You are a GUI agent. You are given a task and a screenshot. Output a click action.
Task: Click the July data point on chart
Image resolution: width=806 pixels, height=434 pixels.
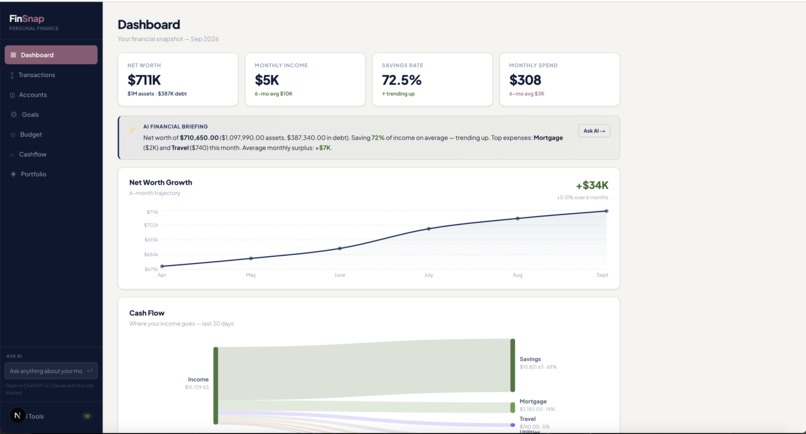pyautogui.click(x=429, y=229)
